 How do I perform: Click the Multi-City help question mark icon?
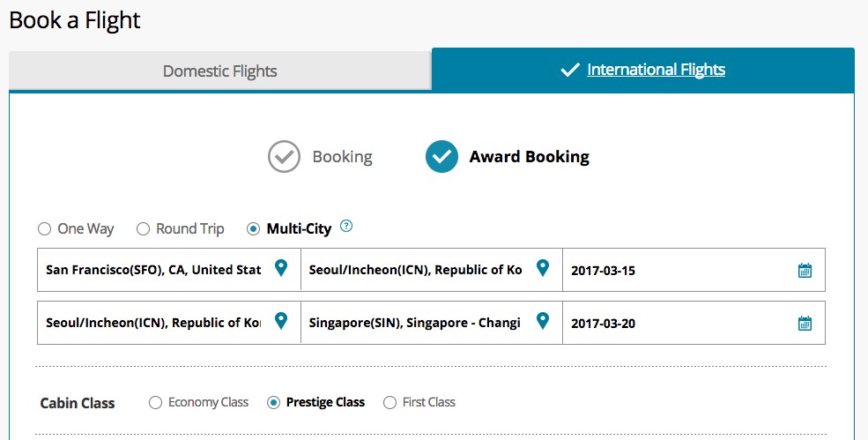click(x=346, y=226)
